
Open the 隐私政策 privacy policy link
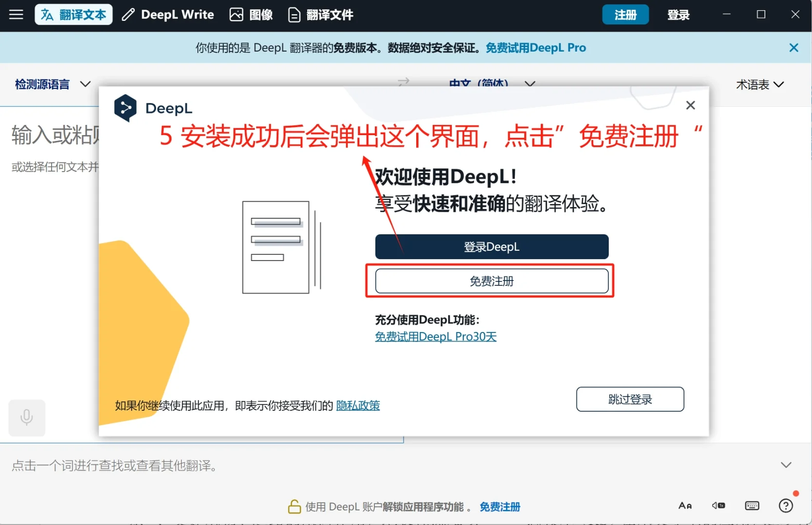point(358,405)
